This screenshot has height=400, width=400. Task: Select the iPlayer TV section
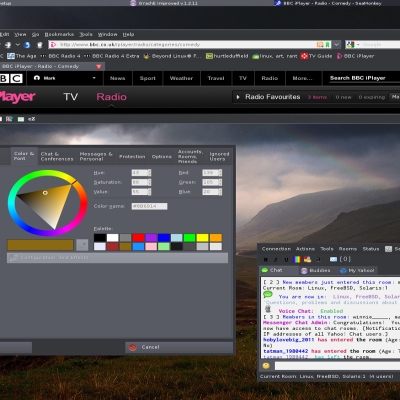click(x=71, y=97)
